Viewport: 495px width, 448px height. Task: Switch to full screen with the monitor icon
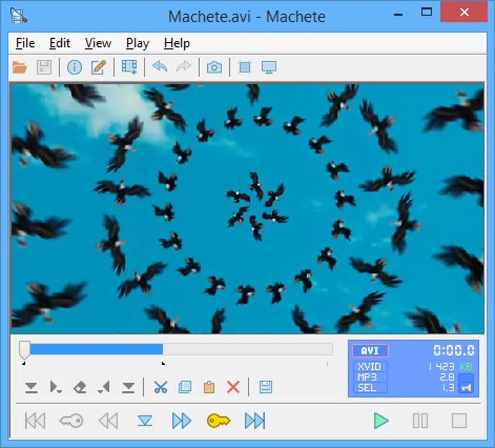(x=268, y=67)
